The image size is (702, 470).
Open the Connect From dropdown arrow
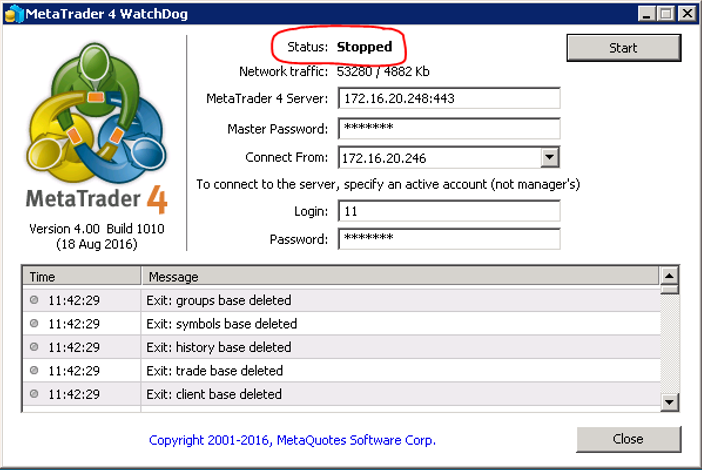(x=549, y=158)
